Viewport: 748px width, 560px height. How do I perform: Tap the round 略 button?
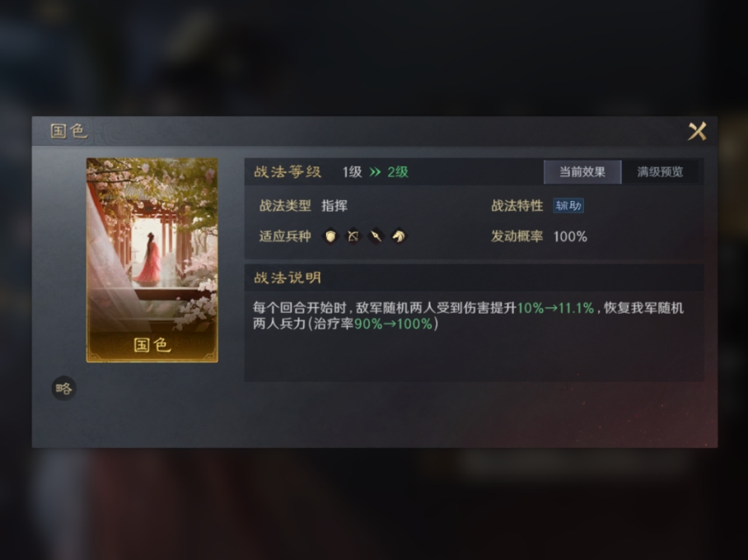pyautogui.click(x=64, y=388)
